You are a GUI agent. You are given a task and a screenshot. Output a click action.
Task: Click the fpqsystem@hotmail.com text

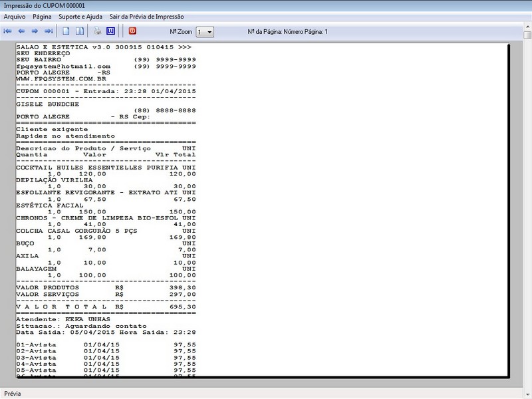click(63, 66)
